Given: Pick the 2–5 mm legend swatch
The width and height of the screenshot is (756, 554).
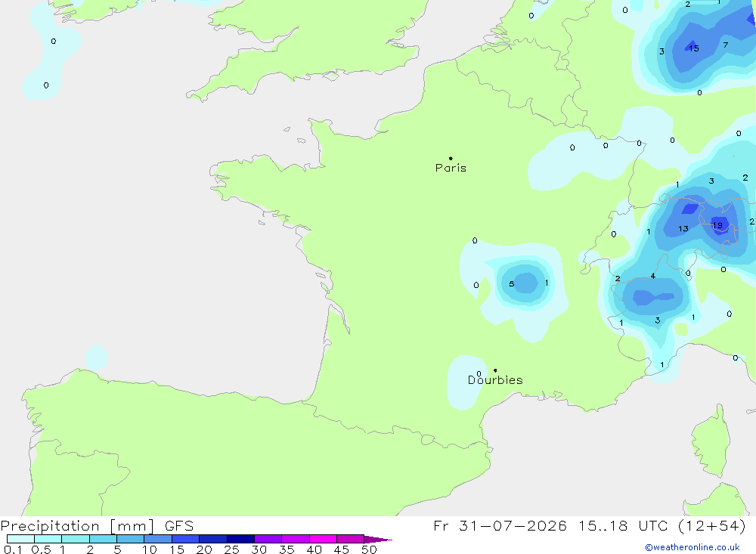Looking at the screenshot, I should (103, 539).
